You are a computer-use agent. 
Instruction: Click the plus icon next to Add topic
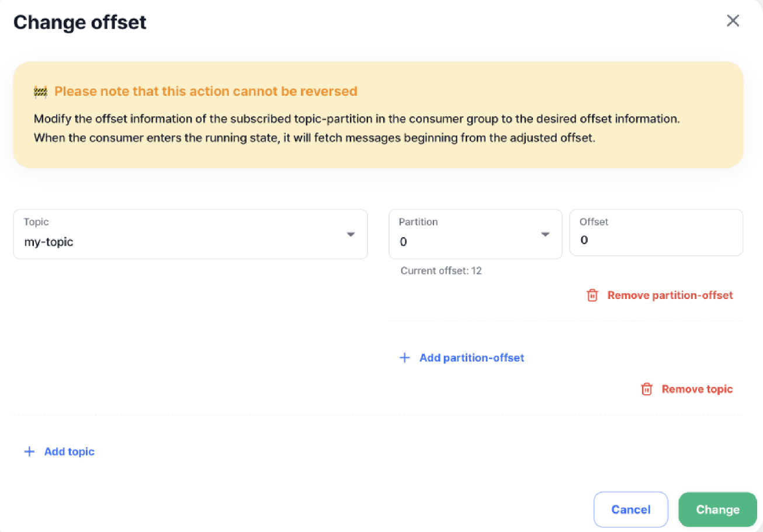coord(29,451)
